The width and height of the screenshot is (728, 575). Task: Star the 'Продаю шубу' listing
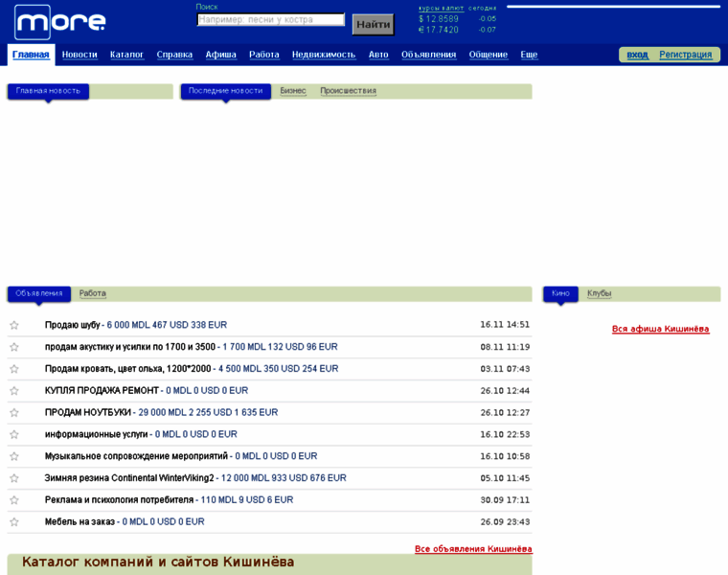pyautogui.click(x=14, y=325)
